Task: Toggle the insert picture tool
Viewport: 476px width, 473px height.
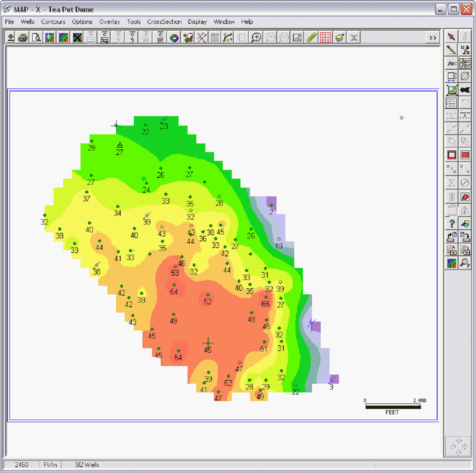Action: tap(452, 90)
